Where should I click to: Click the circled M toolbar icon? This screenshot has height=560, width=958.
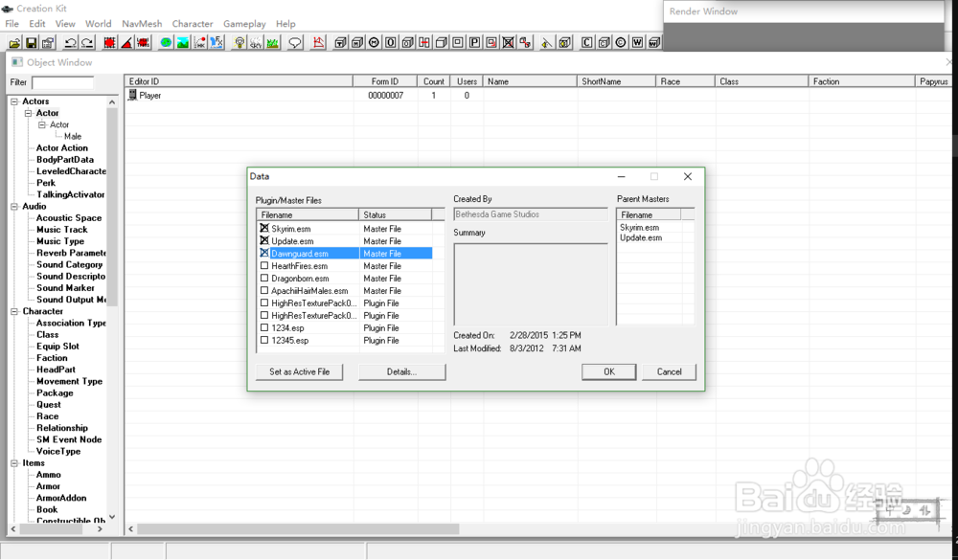[374, 43]
